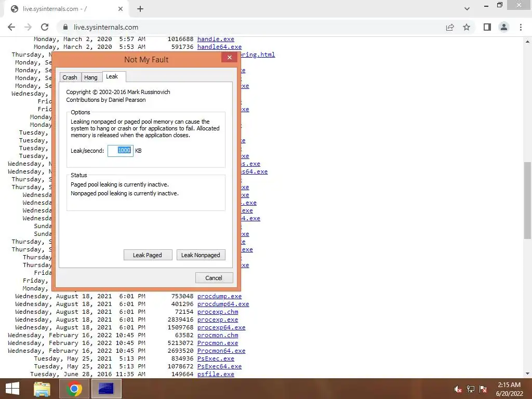Download PsExec.exe

tap(216, 358)
